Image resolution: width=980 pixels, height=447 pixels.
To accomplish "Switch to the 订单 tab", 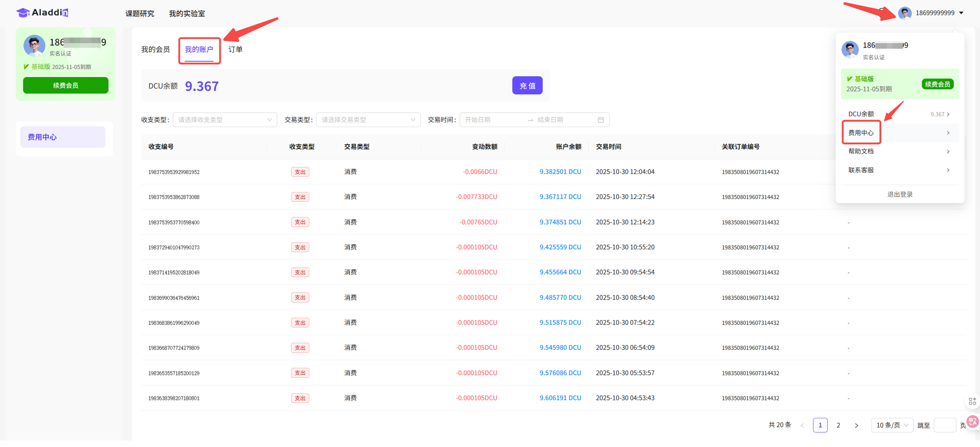I will [235, 49].
